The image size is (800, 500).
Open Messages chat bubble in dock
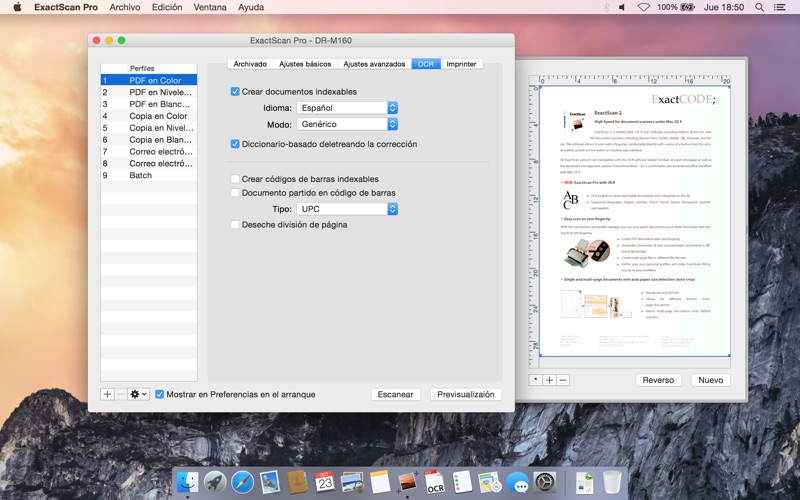pyautogui.click(x=517, y=482)
